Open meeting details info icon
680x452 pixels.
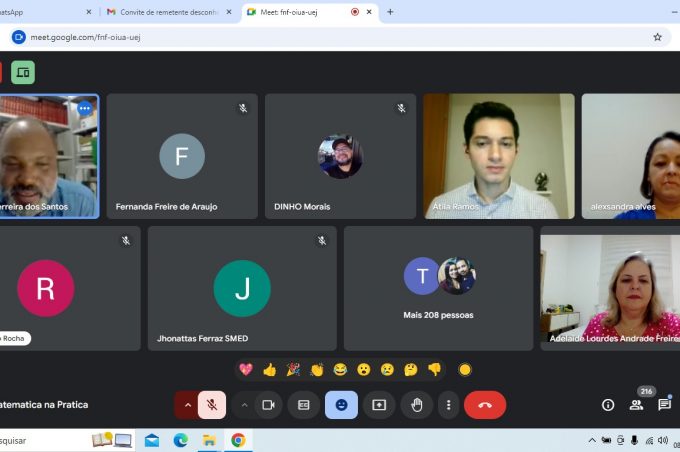[x=608, y=405]
